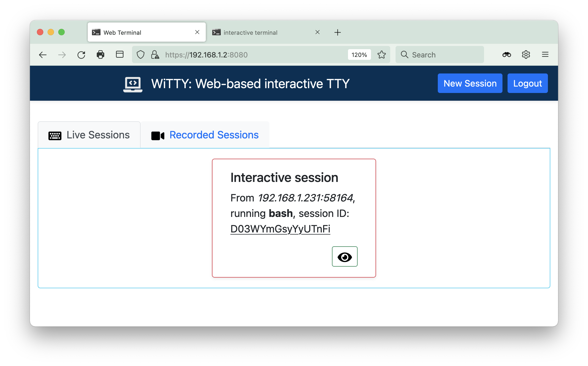This screenshot has width=588, height=366.
Task: Click the private browsing mask icon
Action: pos(506,55)
